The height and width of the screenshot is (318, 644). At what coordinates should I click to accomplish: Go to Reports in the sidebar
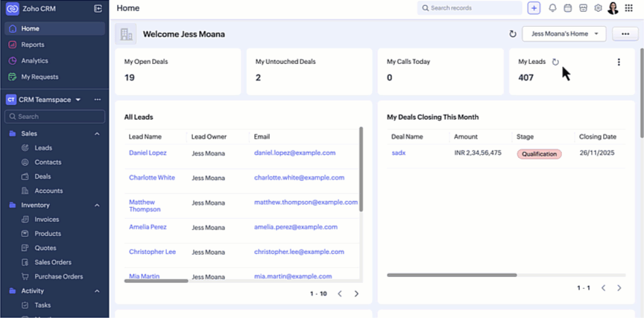coord(33,45)
